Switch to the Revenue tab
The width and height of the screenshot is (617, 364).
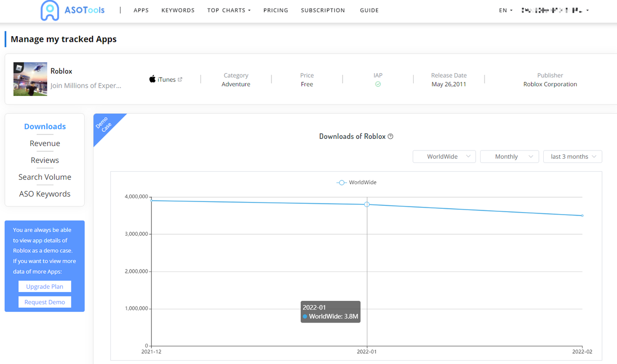pos(44,143)
